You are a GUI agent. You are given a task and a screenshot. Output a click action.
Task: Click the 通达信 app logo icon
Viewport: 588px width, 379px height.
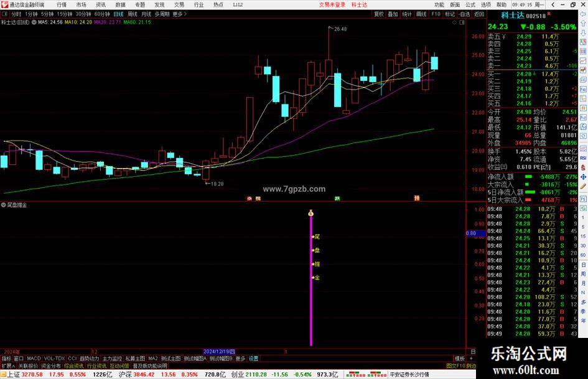[4, 4]
